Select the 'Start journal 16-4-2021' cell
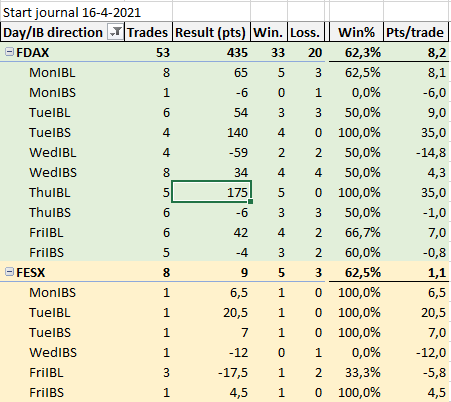This screenshot has width=451, height=402. tap(72, 13)
